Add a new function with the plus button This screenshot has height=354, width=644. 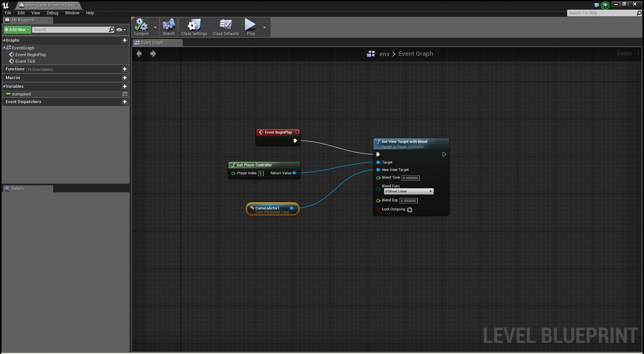[125, 69]
